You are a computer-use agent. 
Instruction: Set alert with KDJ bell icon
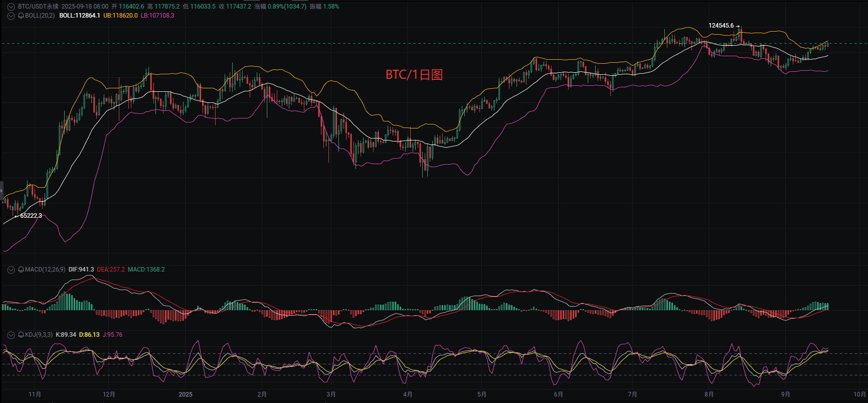(21, 335)
